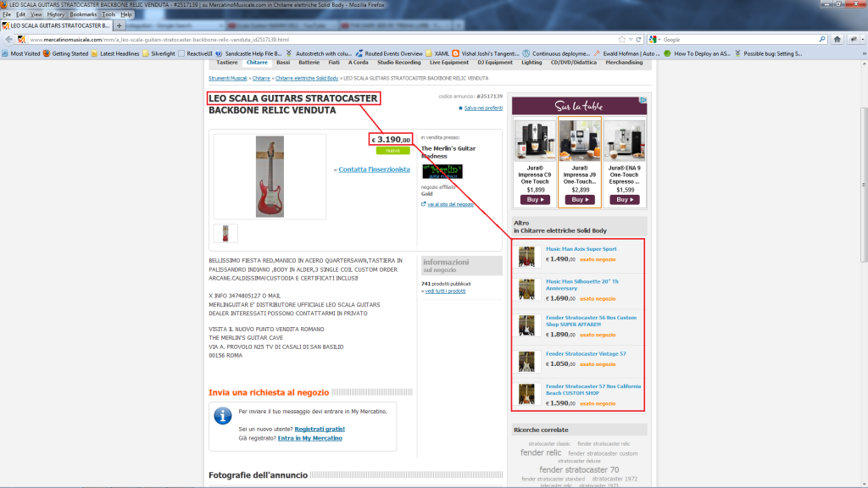This screenshot has height=488, width=868.
Task: Open the View menu
Action: pos(36,14)
